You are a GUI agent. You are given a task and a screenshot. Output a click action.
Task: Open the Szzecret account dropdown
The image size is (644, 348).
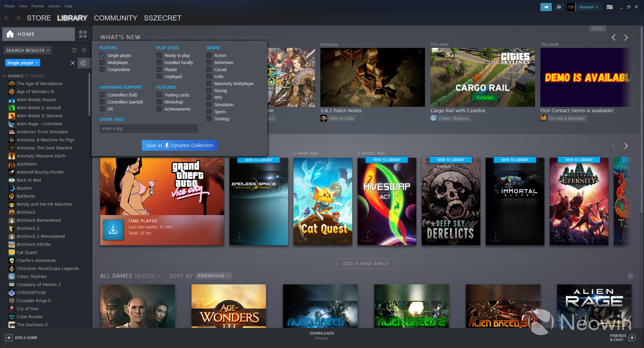pyautogui.click(x=588, y=7)
